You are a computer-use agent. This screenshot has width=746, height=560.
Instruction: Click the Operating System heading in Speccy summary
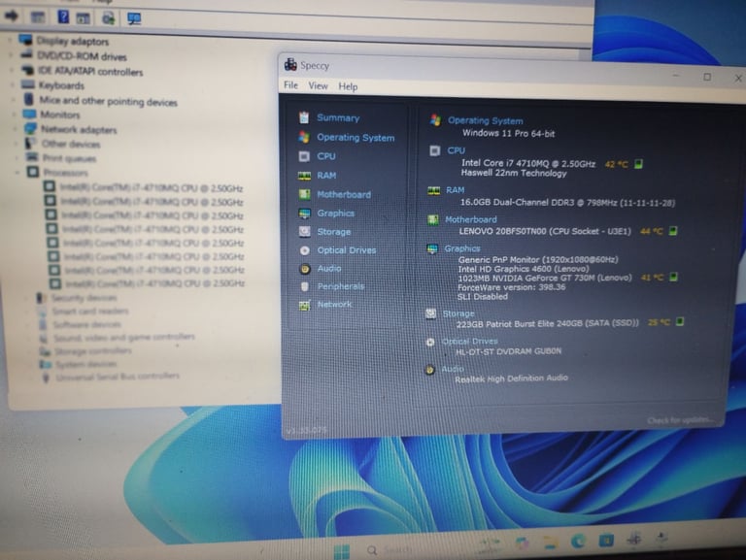point(485,120)
